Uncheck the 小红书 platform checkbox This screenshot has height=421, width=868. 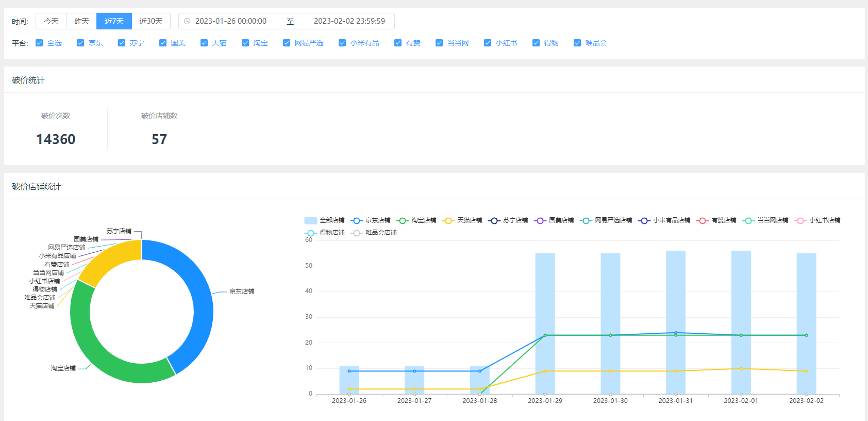(488, 43)
